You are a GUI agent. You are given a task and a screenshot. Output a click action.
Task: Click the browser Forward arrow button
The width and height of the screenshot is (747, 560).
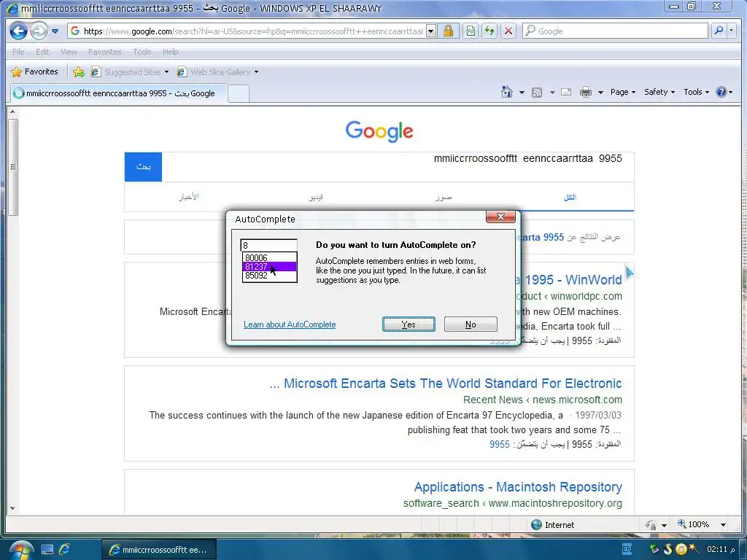(39, 31)
